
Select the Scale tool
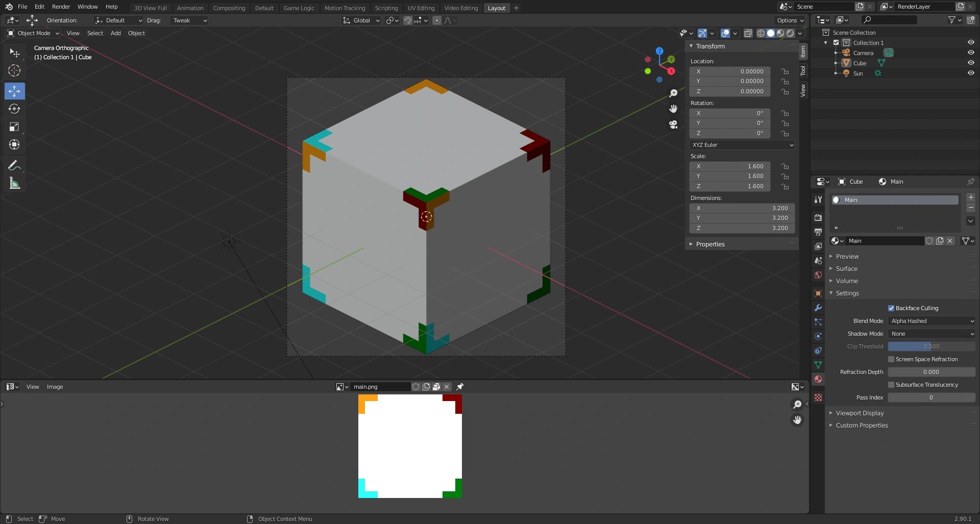point(14,127)
